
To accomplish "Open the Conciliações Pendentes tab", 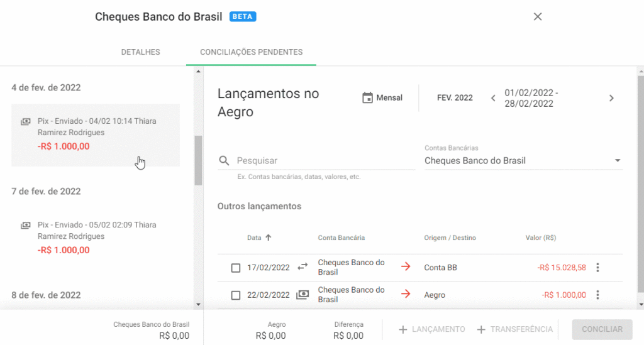I will [251, 52].
